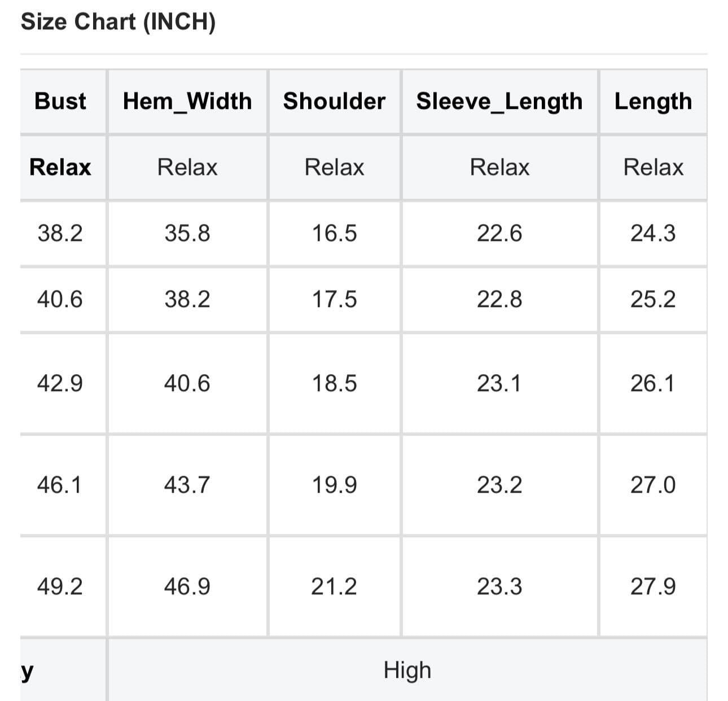Select the 23.1 sleeve length value
Image resolution: width=728 pixels, height=701 pixels.
pos(499,384)
